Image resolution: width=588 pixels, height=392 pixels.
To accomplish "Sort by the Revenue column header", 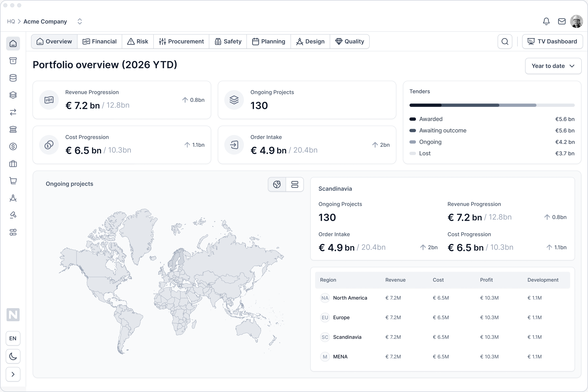I will (x=395, y=280).
